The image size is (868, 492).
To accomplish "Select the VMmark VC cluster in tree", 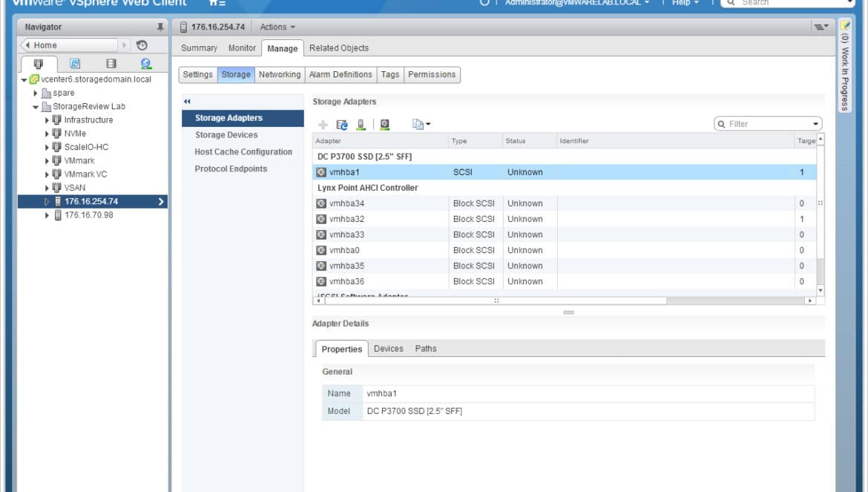I will point(85,174).
